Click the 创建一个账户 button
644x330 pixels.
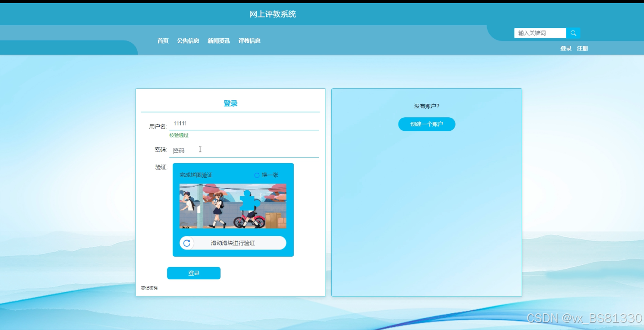click(427, 124)
